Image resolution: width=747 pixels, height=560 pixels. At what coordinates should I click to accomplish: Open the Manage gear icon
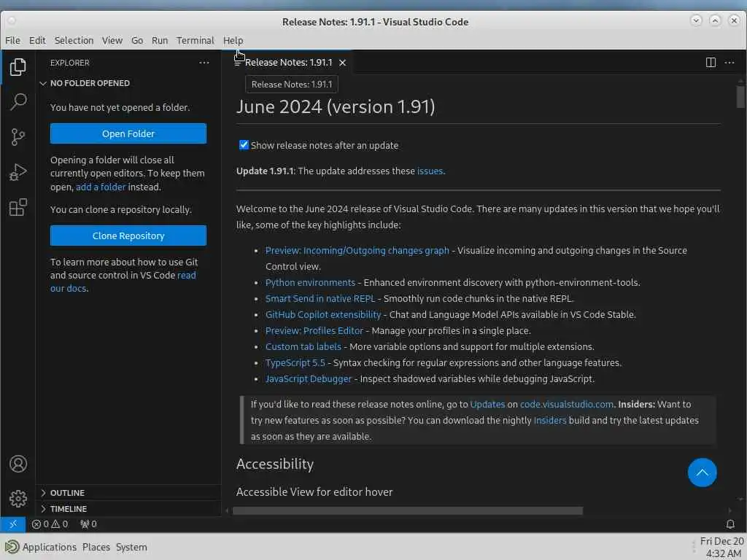(18, 499)
